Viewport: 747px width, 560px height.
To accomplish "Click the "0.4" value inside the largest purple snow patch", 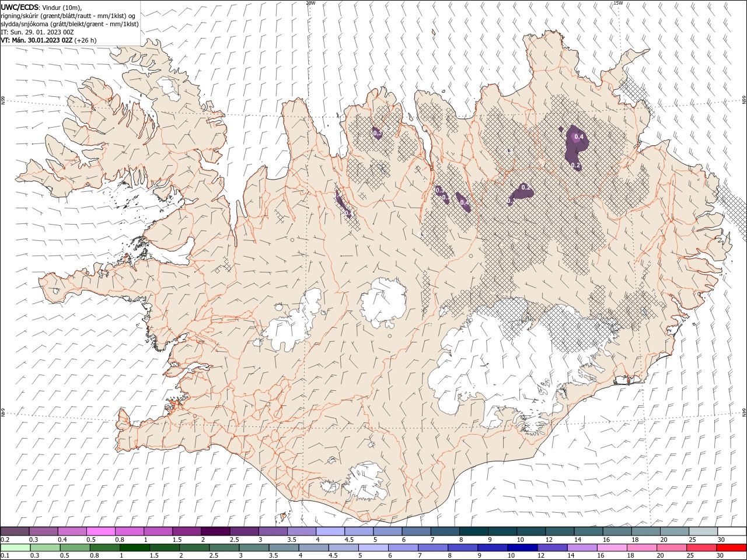I will point(579,137).
